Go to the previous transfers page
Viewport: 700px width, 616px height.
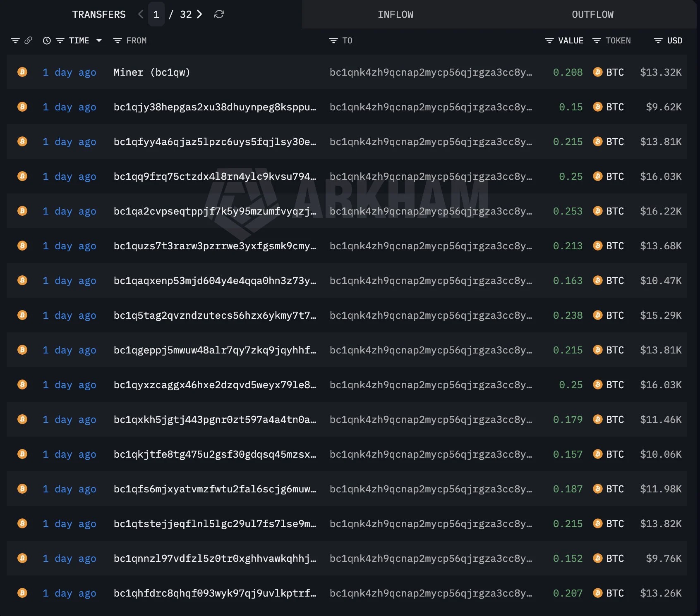(141, 14)
